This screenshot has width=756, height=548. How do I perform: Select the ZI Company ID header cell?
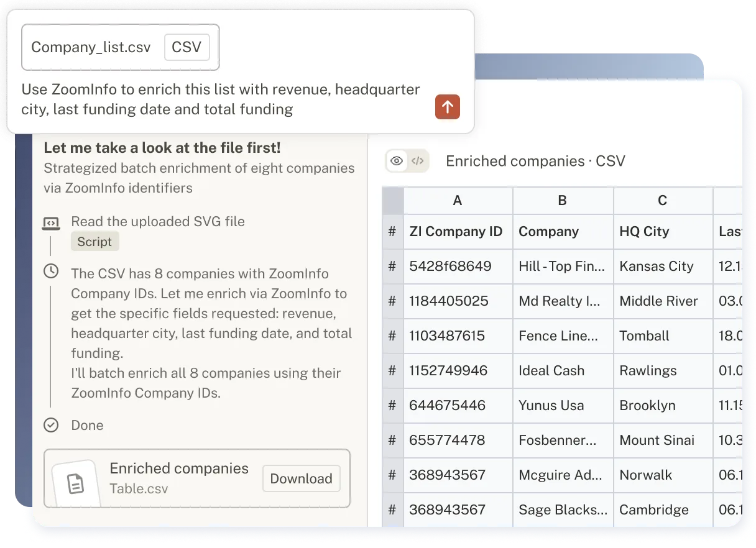pyautogui.click(x=458, y=232)
